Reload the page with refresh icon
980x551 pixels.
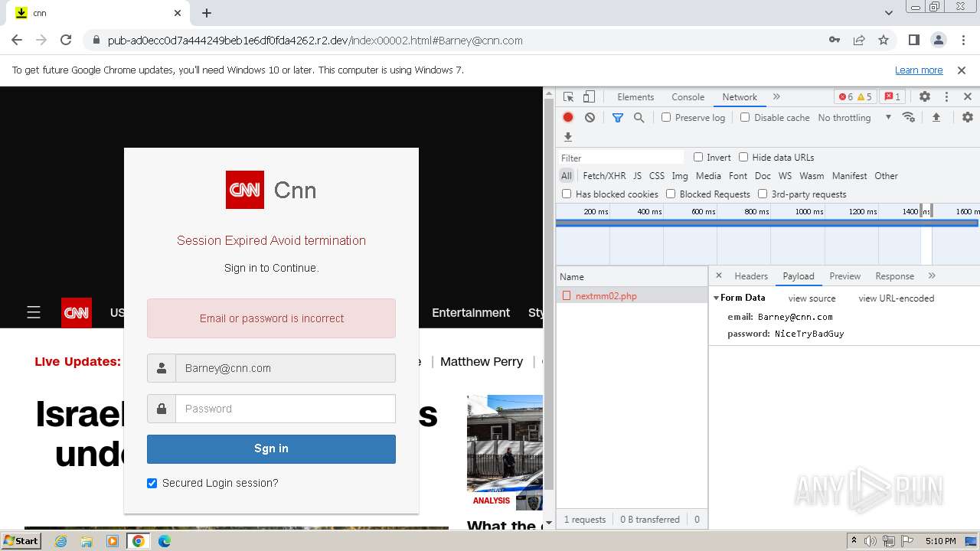66,40
